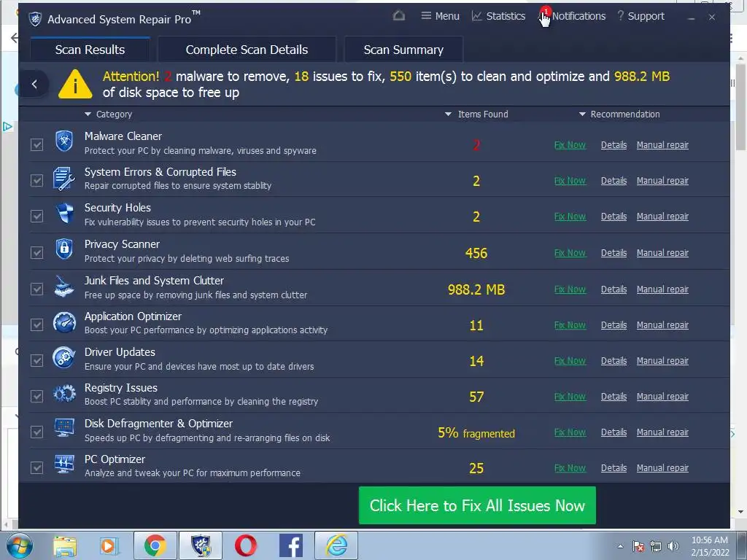Uncheck the Privacy Scanner checkbox

36,252
